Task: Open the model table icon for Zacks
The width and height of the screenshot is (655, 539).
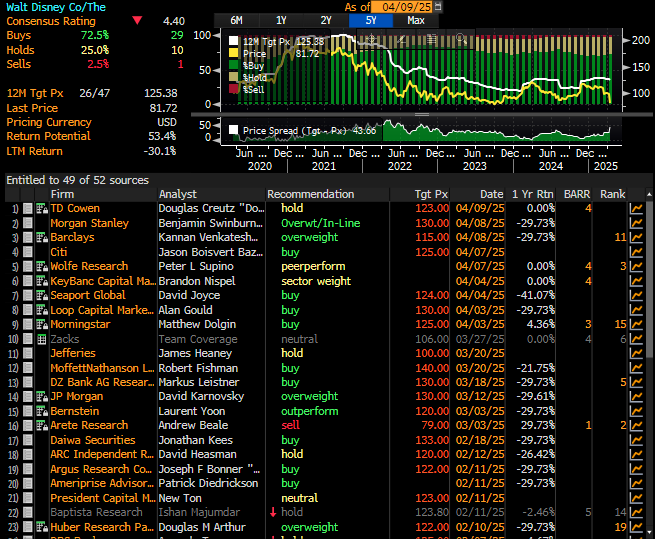Action: pyautogui.click(x=42, y=339)
